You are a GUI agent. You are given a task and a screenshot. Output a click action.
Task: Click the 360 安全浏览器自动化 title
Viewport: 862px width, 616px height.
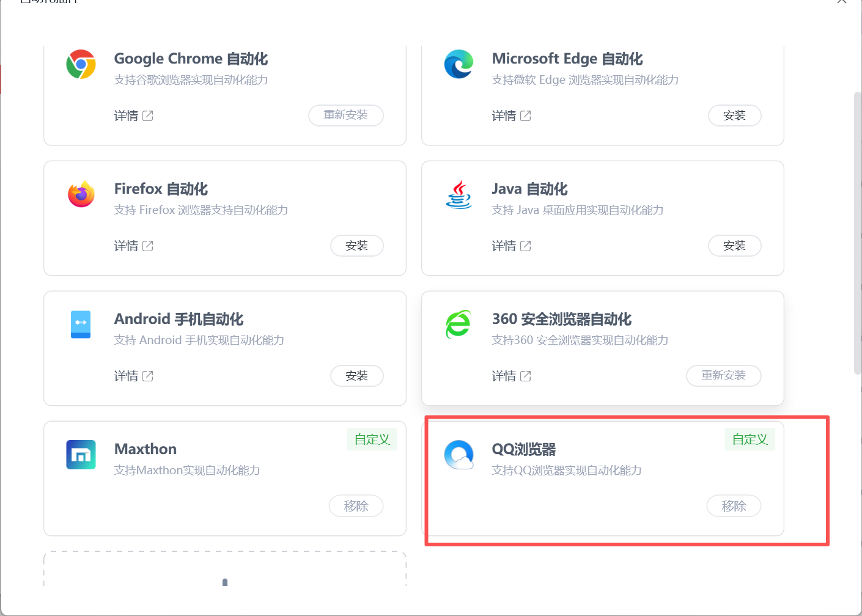coord(562,319)
